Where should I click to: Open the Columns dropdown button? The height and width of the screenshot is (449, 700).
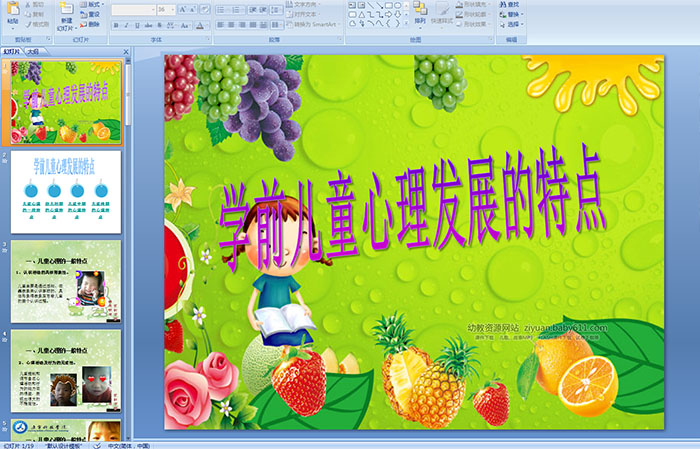tap(277, 25)
